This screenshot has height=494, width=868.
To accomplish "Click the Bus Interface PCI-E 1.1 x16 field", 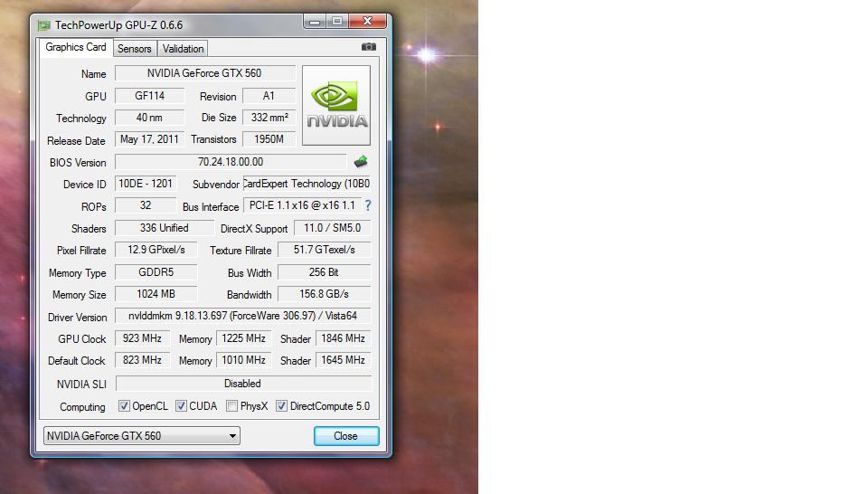I will pyautogui.click(x=302, y=205).
